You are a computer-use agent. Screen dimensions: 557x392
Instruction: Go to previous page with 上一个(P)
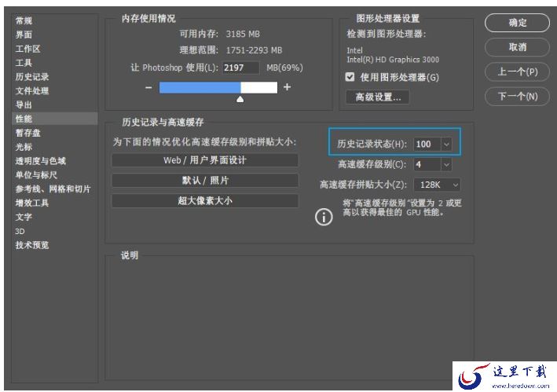point(517,71)
